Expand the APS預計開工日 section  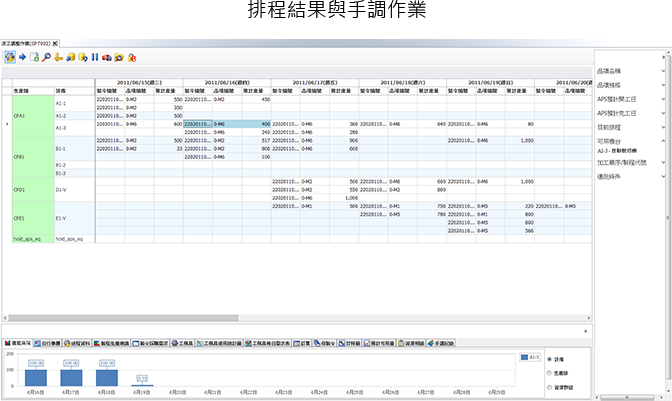[663, 100]
